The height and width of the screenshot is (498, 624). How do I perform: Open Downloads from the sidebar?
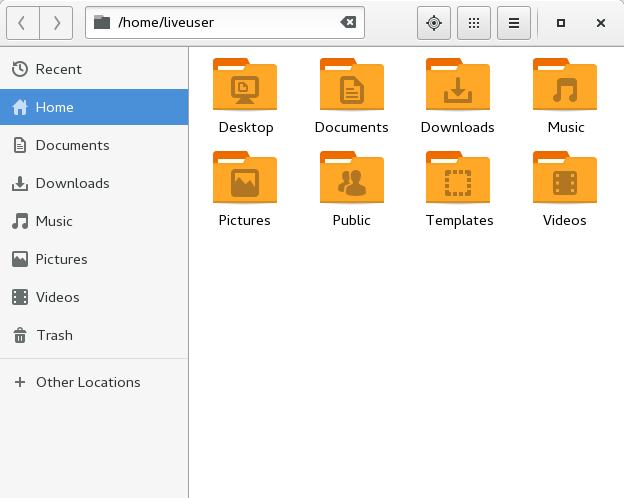coord(94,183)
